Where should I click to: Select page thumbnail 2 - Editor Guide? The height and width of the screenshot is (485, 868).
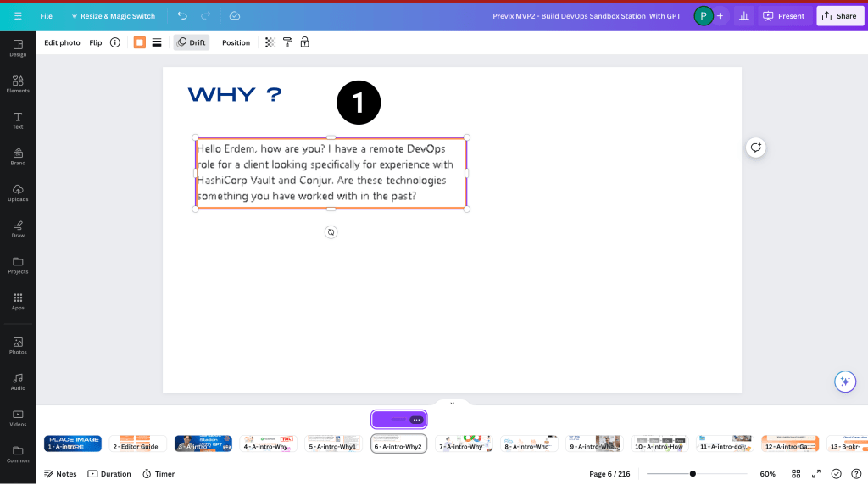[138, 443]
